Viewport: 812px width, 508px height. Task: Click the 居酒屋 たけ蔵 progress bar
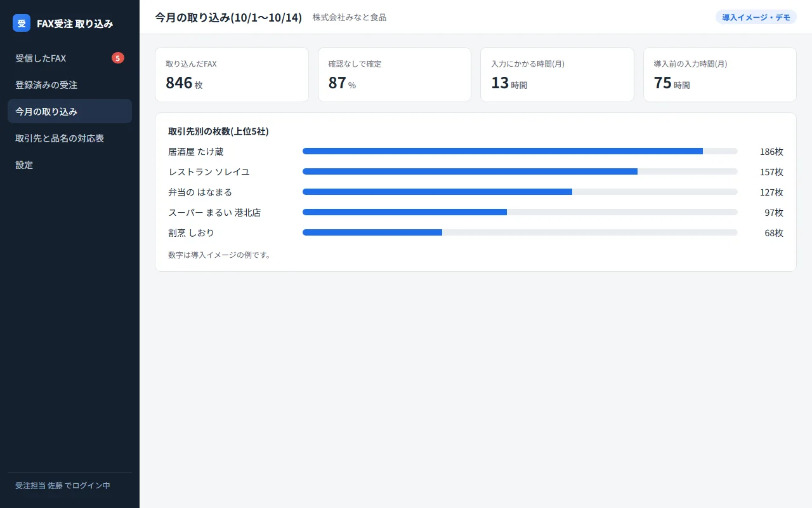520,151
